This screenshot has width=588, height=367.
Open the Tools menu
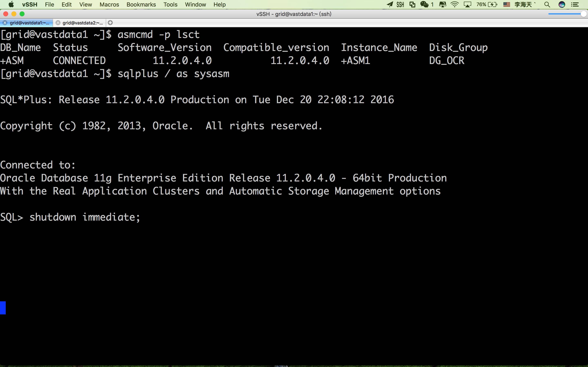tap(170, 4)
